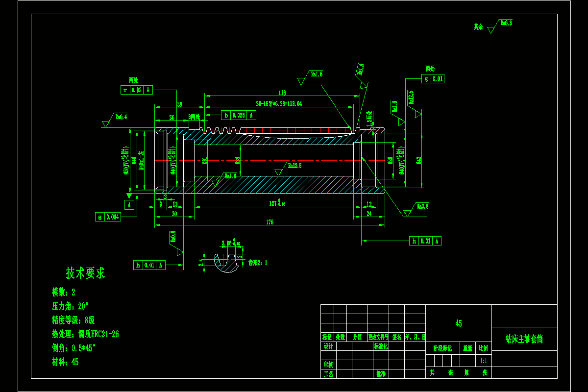The image size is (588, 392).
Task: Click the r 0.02 A tolerance frame
Action: (137, 90)
